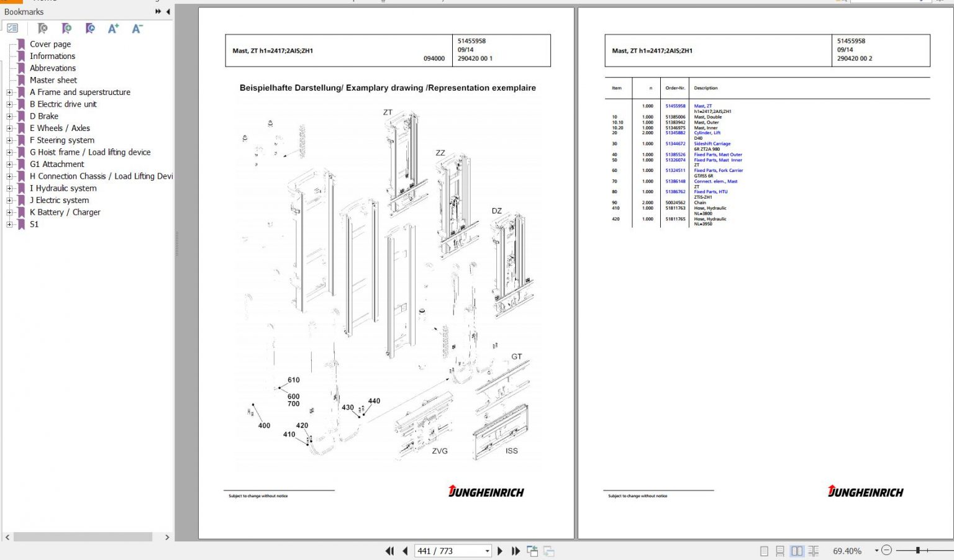Screen dimensions: 954x560
Task: Increase bookmark font size with A+
Action: coord(113,29)
